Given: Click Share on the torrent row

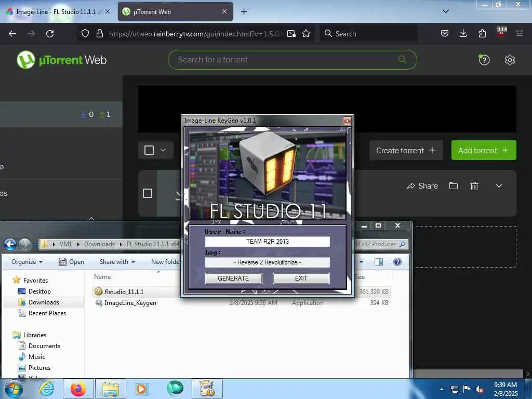Looking at the screenshot, I should 423,185.
